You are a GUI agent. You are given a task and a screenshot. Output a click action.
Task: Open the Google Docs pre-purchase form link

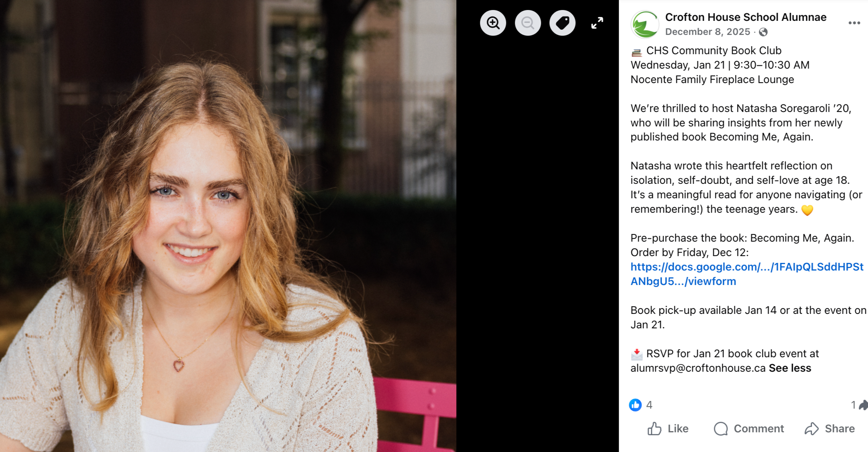pos(746,267)
